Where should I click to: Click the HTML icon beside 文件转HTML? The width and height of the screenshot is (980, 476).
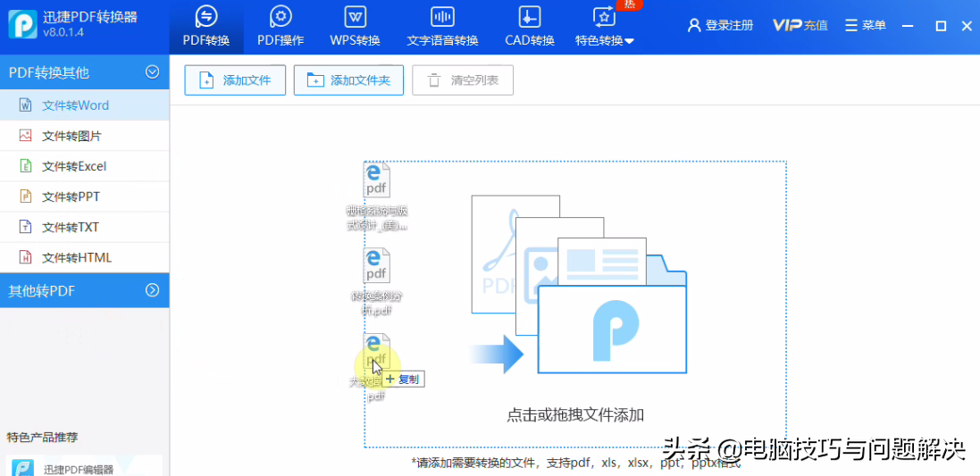pyautogui.click(x=26, y=257)
